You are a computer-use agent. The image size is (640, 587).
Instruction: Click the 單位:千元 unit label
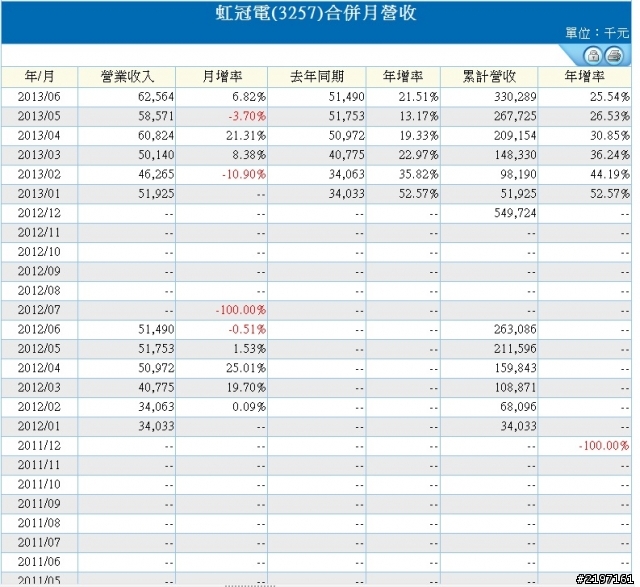tap(597, 33)
